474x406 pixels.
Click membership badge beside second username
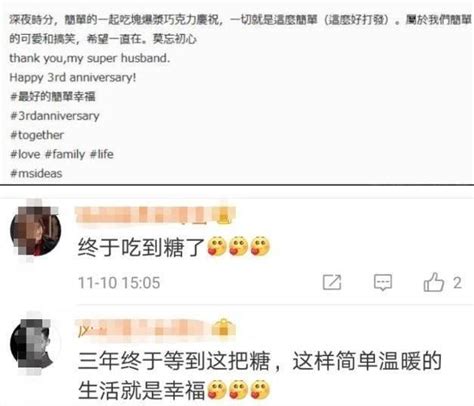[224, 327]
